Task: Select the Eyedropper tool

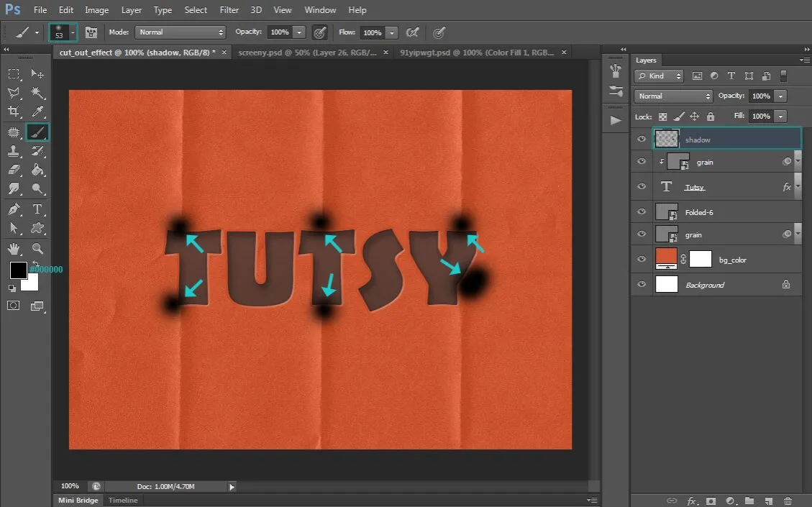Action: tap(37, 111)
